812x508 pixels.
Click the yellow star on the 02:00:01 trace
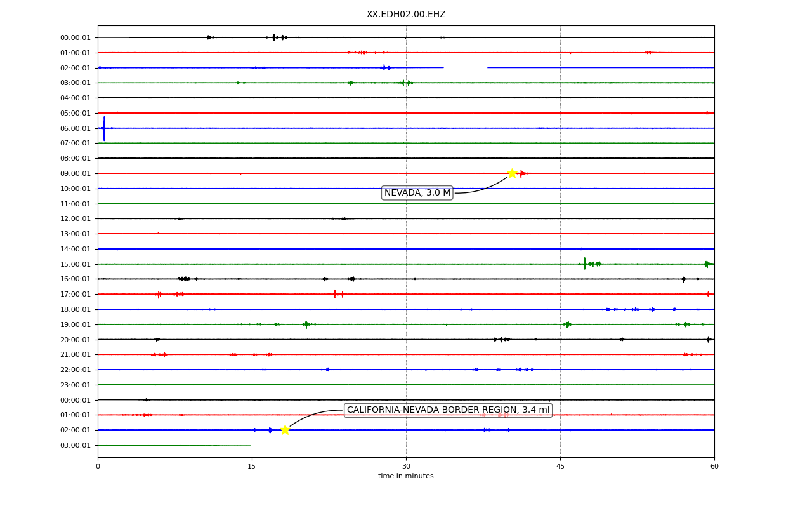click(285, 430)
